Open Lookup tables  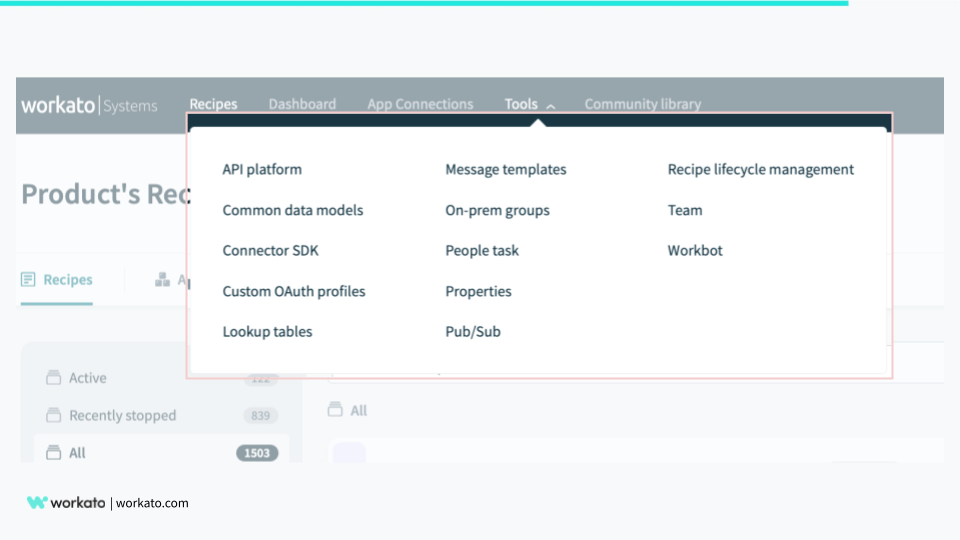click(267, 332)
